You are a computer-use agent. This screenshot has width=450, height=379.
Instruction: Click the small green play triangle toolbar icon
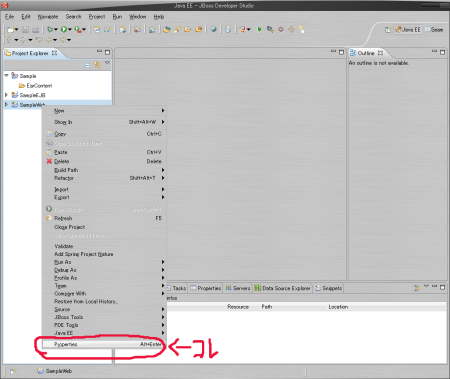tap(259, 29)
